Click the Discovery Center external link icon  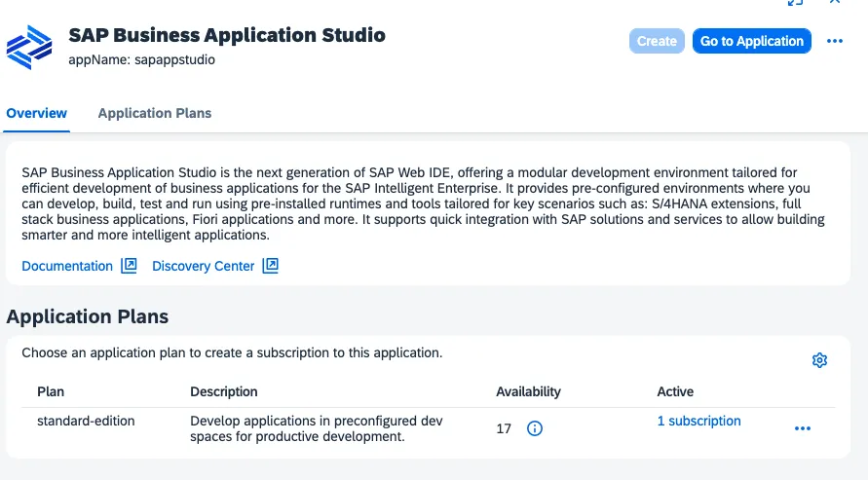[271, 266]
